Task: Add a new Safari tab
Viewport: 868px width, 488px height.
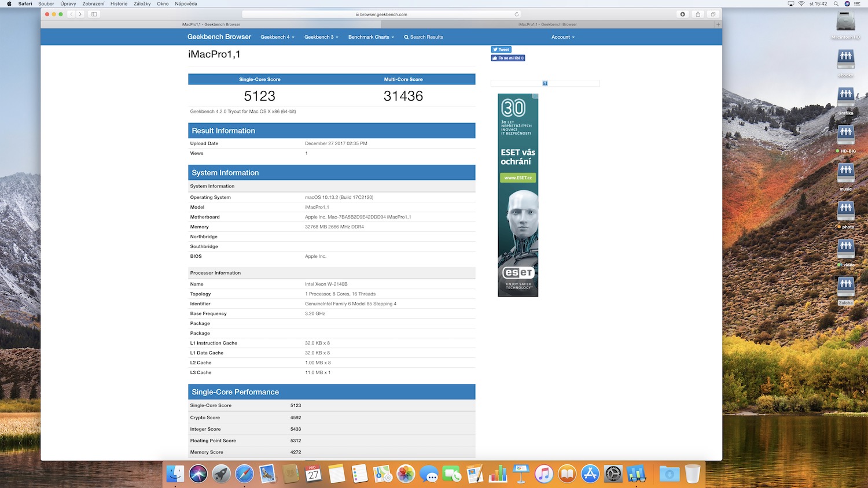Action: (x=718, y=24)
